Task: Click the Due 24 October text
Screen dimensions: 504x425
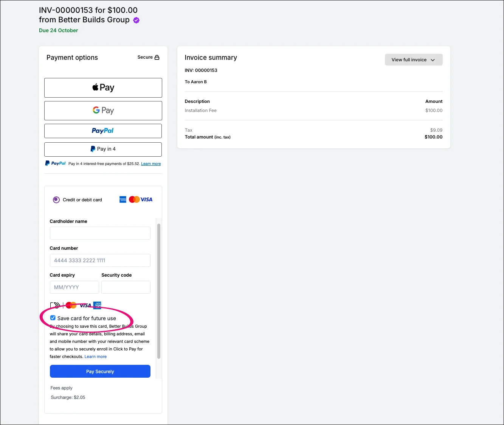Action: (x=59, y=30)
